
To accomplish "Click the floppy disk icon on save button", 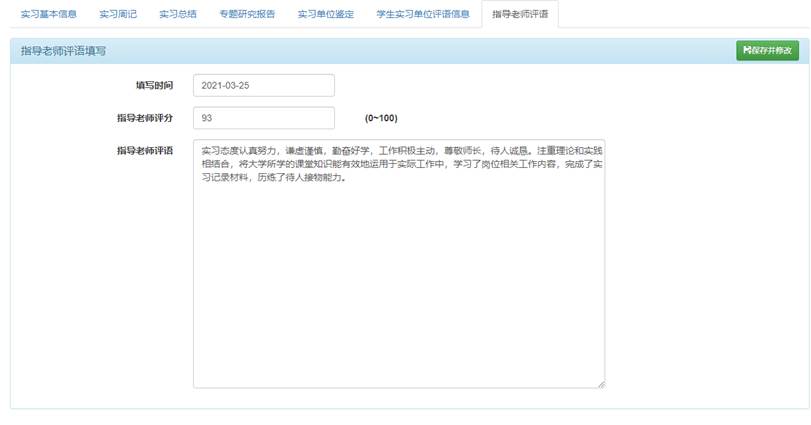I will click(746, 50).
